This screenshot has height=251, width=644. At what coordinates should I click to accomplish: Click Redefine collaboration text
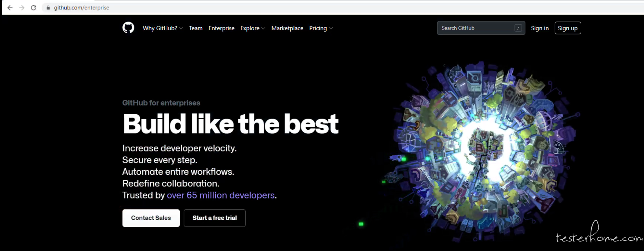pos(170,183)
